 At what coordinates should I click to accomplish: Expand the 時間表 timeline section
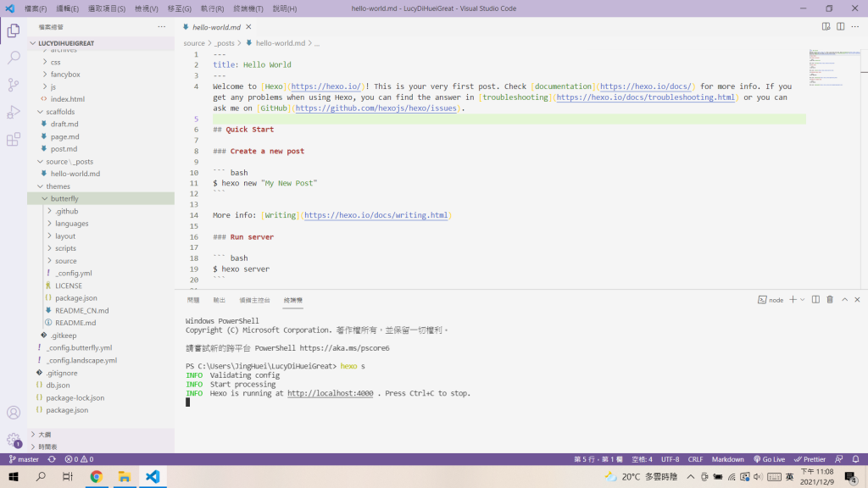point(101,446)
